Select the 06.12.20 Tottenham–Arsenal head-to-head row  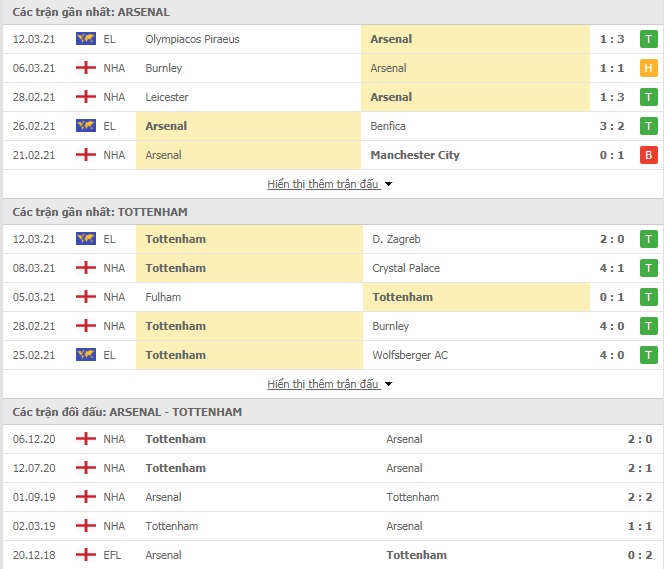point(332,439)
